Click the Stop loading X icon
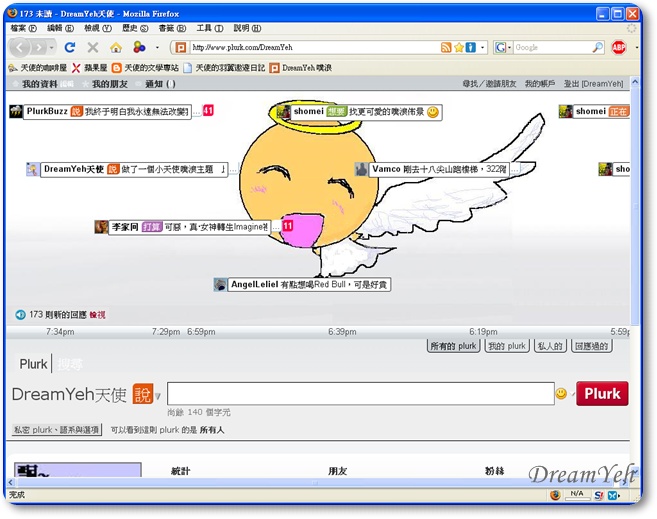Screen dimensions: 657x519 (x=93, y=47)
